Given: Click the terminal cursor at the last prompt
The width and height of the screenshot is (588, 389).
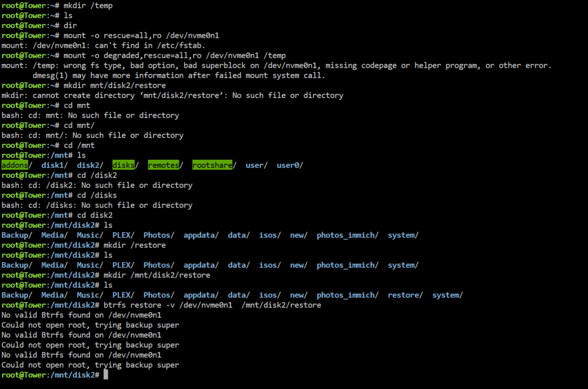Looking at the screenshot, I should click(x=106, y=374).
